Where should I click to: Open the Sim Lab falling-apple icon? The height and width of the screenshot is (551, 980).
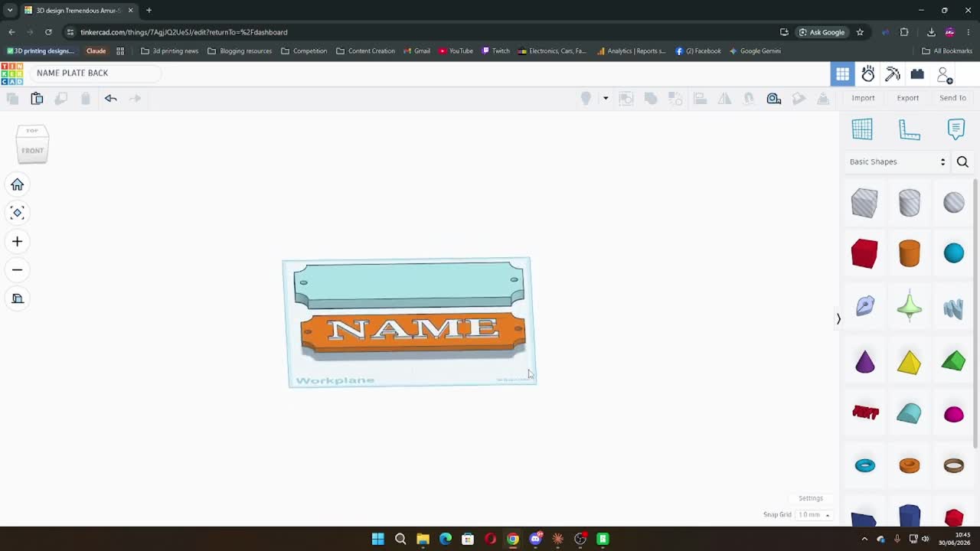click(x=867, y=73)
